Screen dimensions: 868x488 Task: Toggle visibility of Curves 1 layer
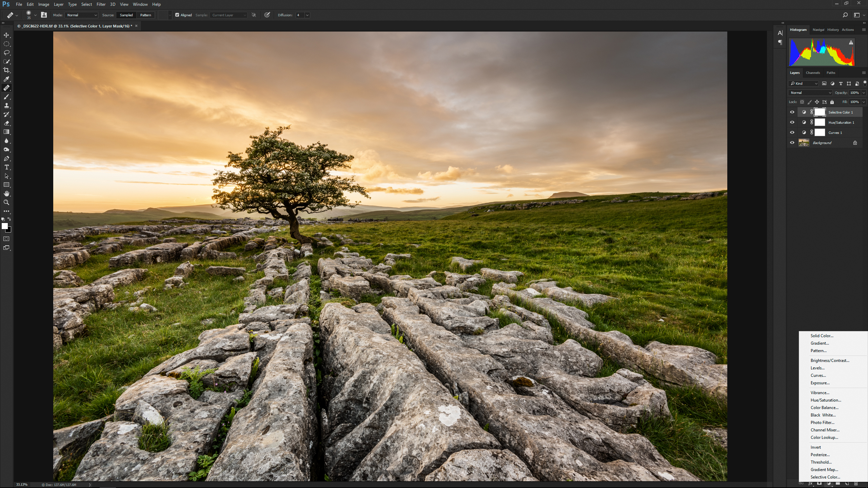click(x=792, y=132)
